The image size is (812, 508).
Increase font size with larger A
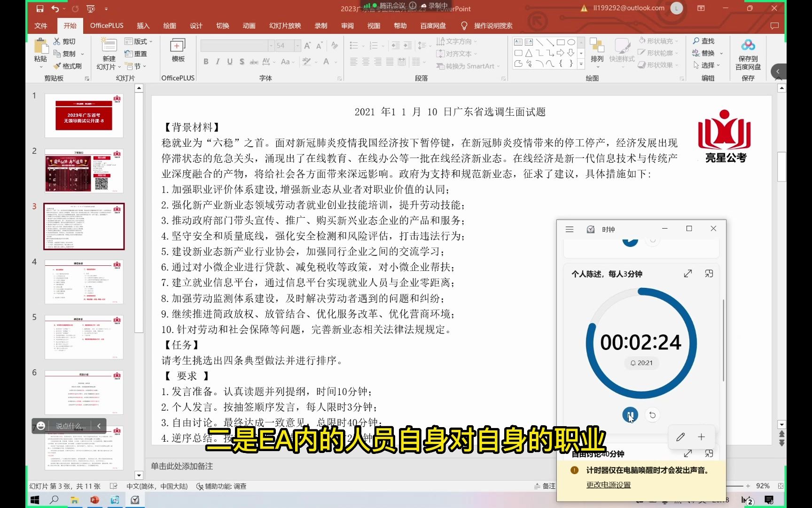(307, 46)
